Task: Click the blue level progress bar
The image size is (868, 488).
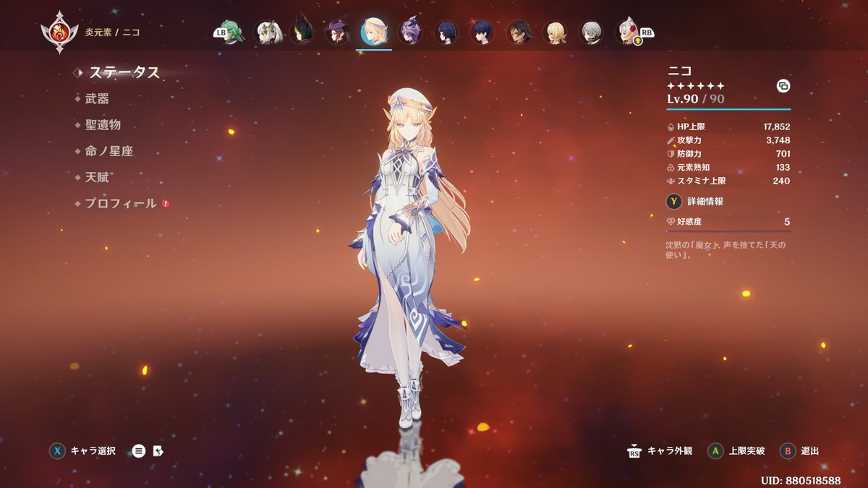Action: (728, 109)
